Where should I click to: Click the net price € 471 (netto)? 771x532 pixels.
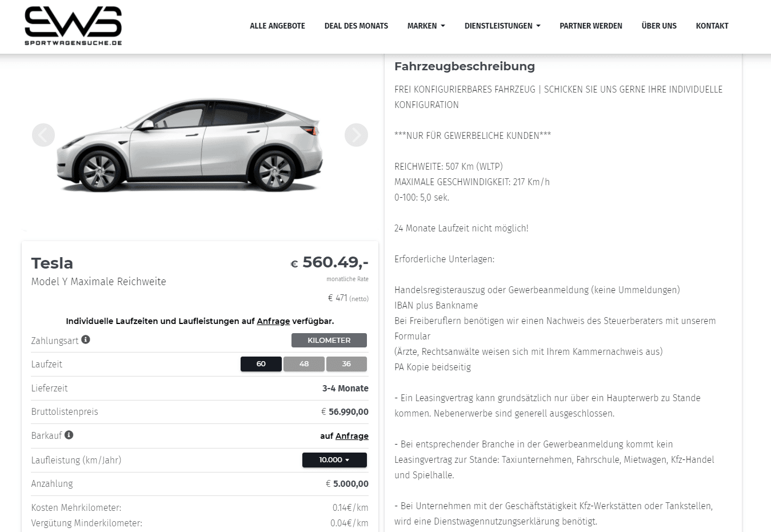(x=348, y=298)
